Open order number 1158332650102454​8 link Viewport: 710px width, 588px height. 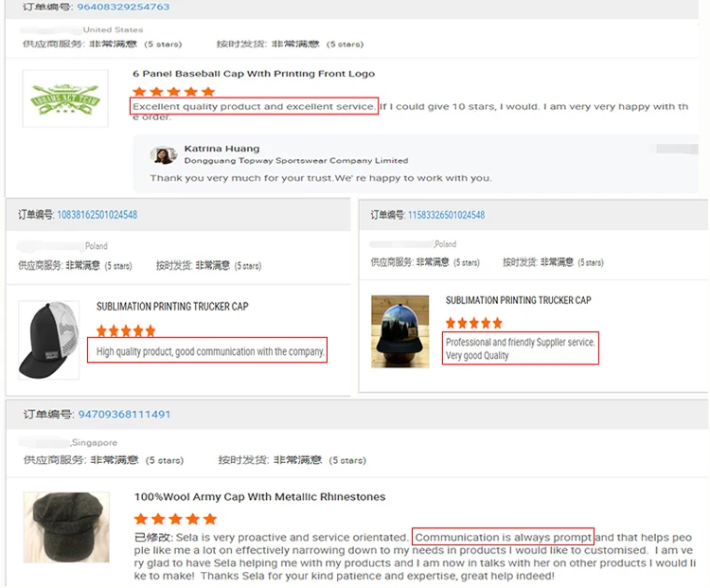[446, 215]
